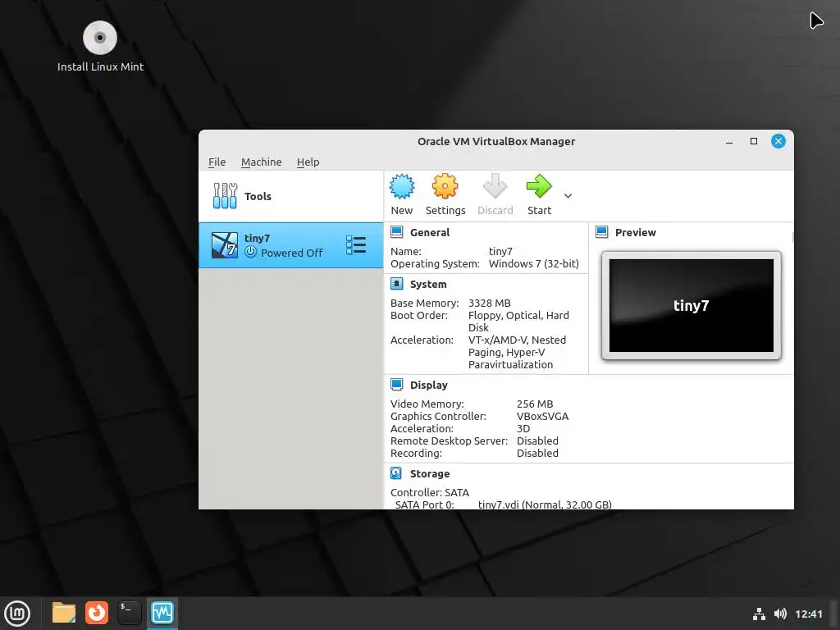Image resolution: width=840 pixels, height=630 pixels.
Task: Click the VirtualBox taskbar window button
Action: [x=162, y=613]
